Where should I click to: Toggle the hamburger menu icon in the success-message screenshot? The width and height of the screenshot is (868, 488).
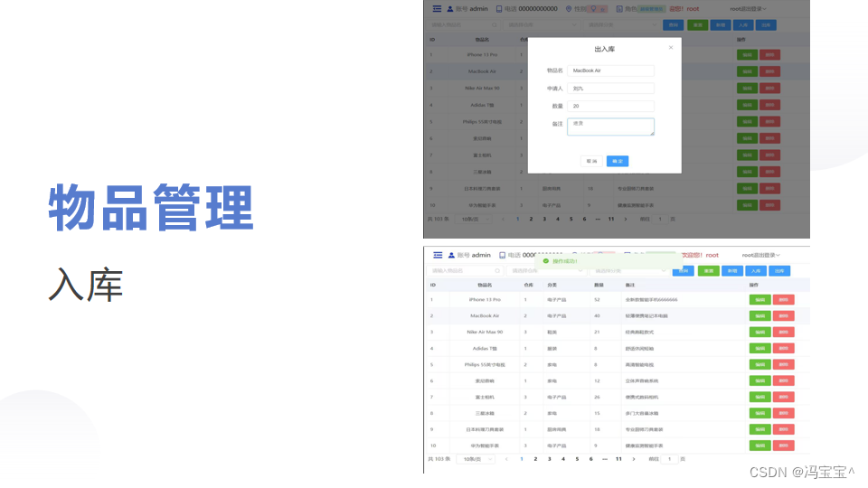coord(438,255)
